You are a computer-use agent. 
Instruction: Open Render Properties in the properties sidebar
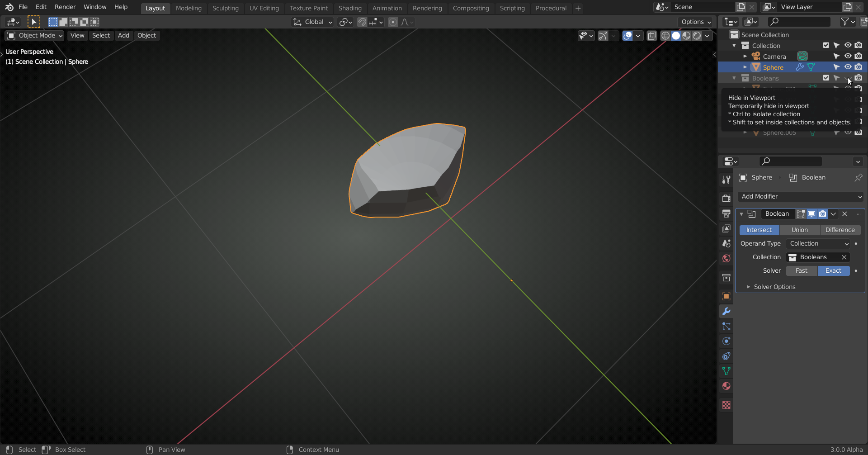[x=726, y=198]
